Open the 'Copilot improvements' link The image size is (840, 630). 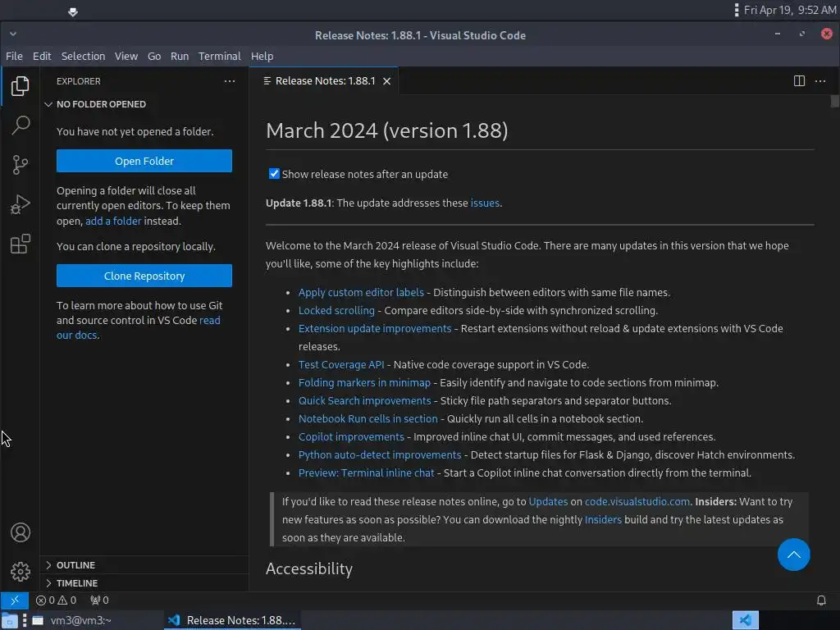pyautogui.click(x=351, y=436)
